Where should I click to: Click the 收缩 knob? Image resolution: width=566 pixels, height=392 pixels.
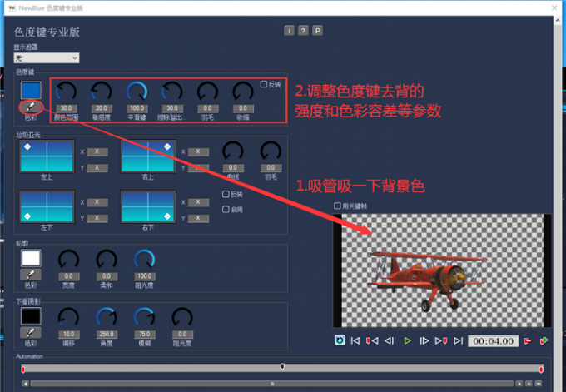[x=243, y=92]
